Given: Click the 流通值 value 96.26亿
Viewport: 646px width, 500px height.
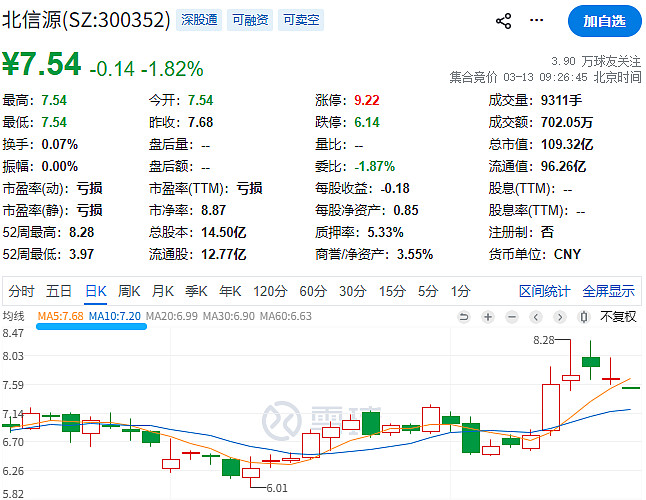Looking at the screenshot, I should 563,166.
